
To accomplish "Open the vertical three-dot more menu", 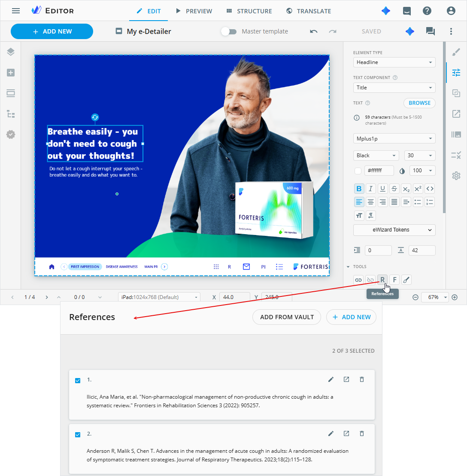I will click(x=451, y=31).
